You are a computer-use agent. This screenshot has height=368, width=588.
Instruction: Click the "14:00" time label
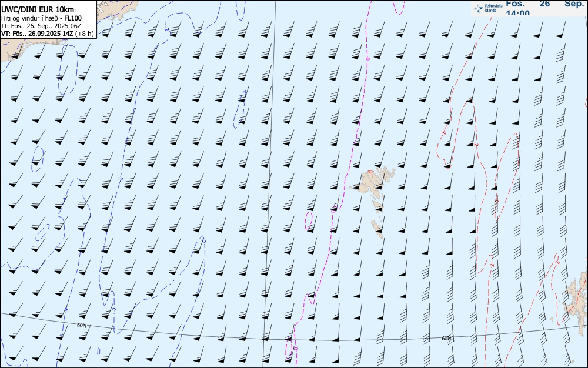[518, 13]
